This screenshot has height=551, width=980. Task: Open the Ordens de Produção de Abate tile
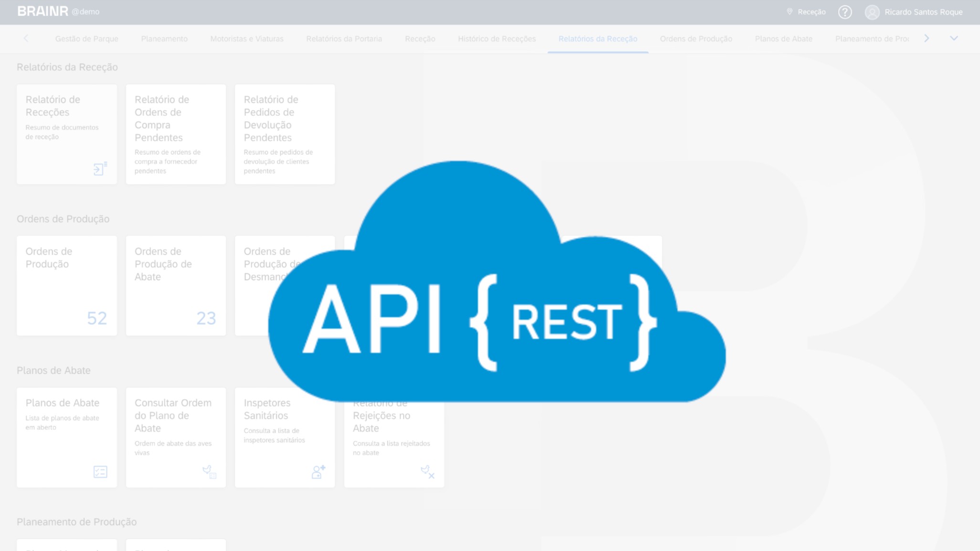(x=176, y=285)
